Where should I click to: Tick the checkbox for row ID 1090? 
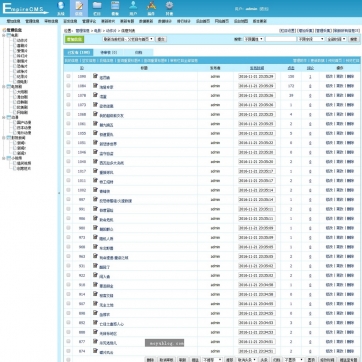coord(68,76)
